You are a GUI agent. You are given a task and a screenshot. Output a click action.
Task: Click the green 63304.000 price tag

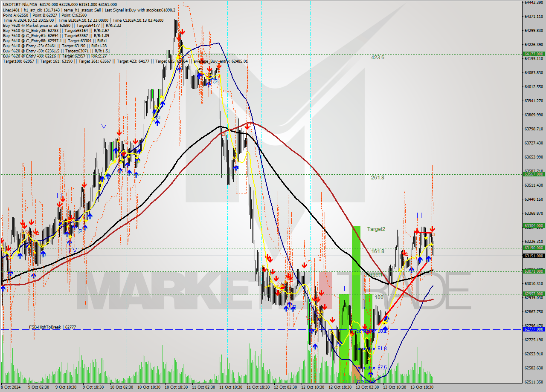[533, 226]
